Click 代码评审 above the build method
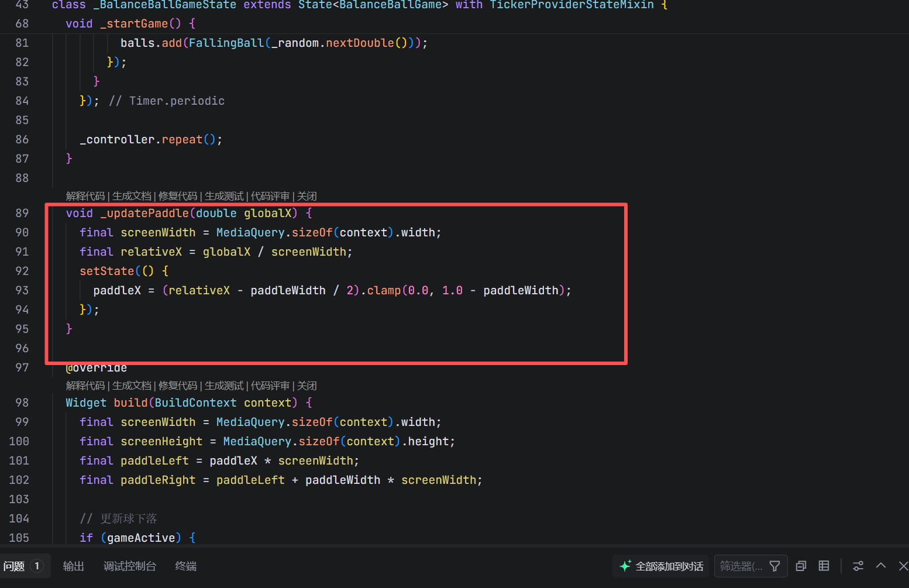 270,386
